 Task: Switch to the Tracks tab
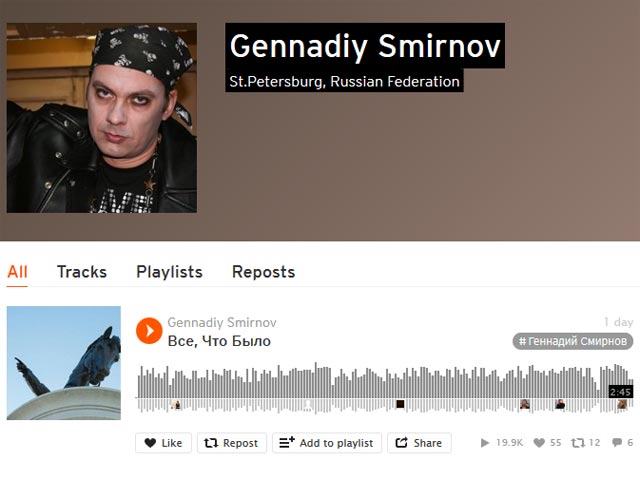[x=82, y=272]
